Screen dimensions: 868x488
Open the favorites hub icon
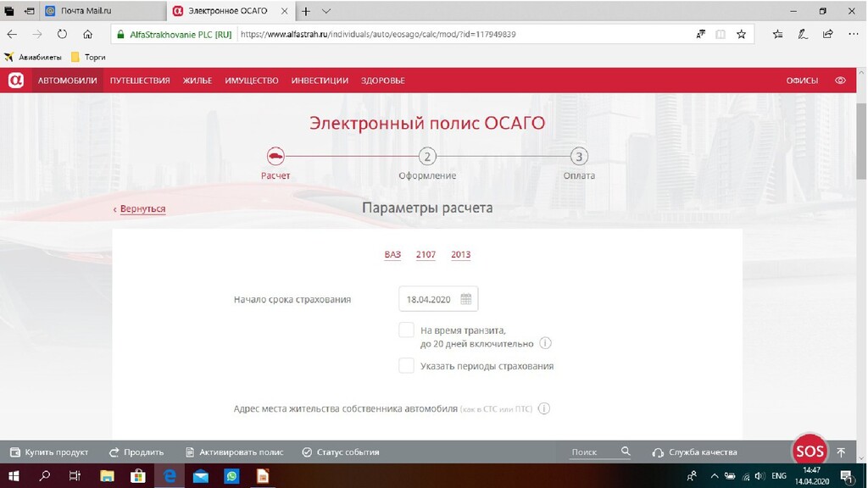(x=777, y=34)
